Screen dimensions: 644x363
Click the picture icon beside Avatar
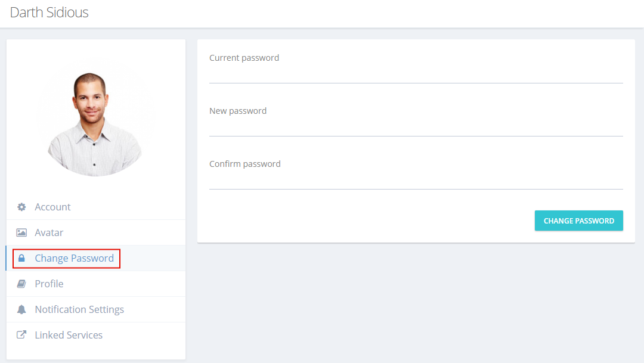21,233
